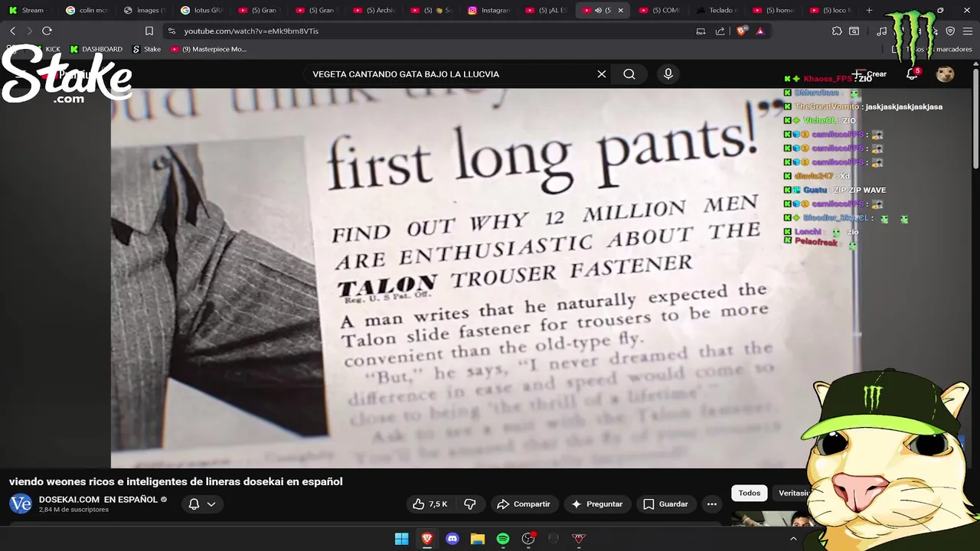Open Brave browser from the taskbar

(427, 539)
